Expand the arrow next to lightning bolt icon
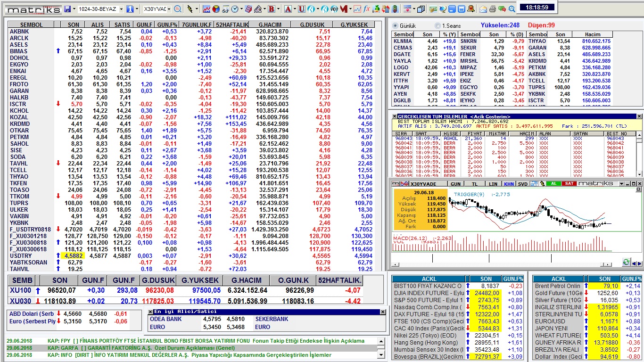Screen dimensions: 644x362 click(x=197, y=9)
